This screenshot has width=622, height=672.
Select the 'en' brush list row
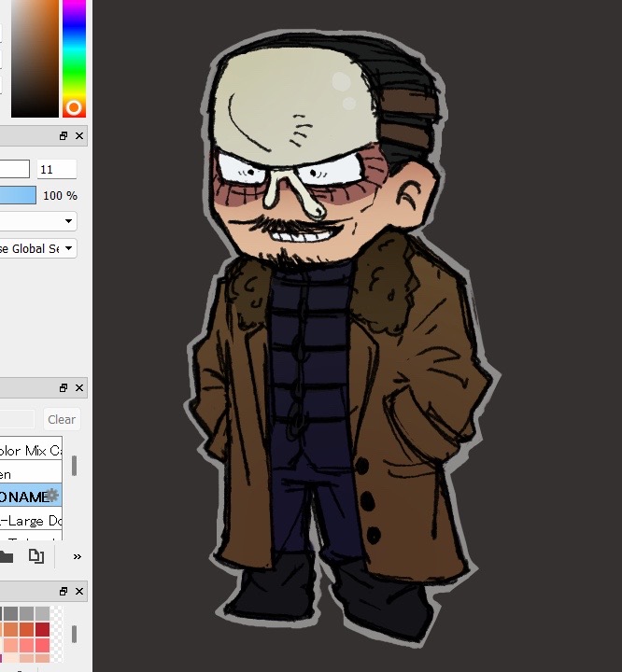pyautogui.click(x=31, y=473)
